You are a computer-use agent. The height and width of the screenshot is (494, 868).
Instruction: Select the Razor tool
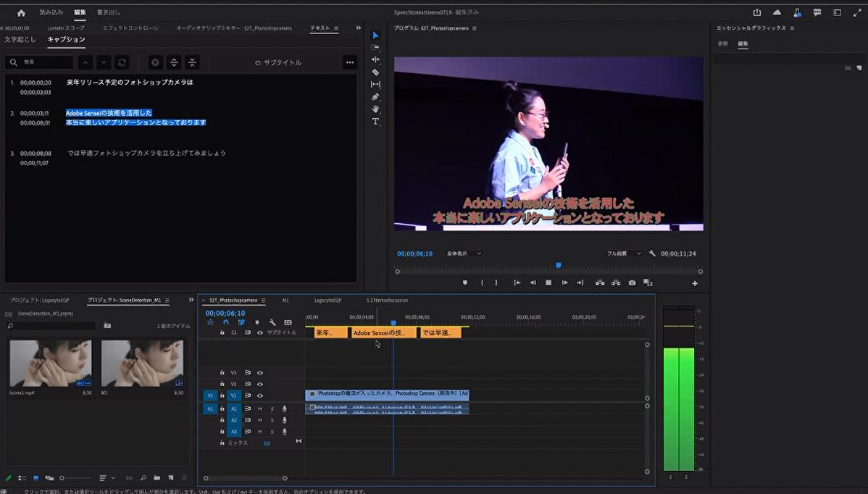pos(375,72)
